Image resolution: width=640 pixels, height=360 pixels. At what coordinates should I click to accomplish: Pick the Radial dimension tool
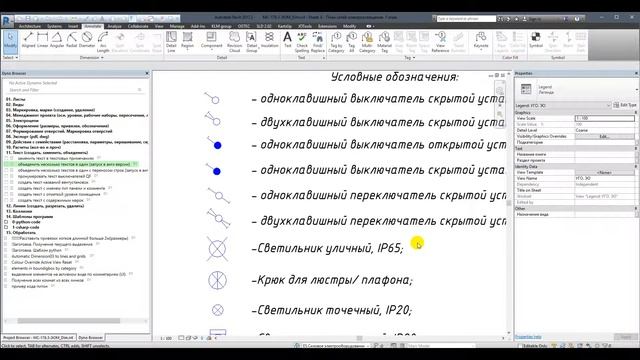point(72,40)
